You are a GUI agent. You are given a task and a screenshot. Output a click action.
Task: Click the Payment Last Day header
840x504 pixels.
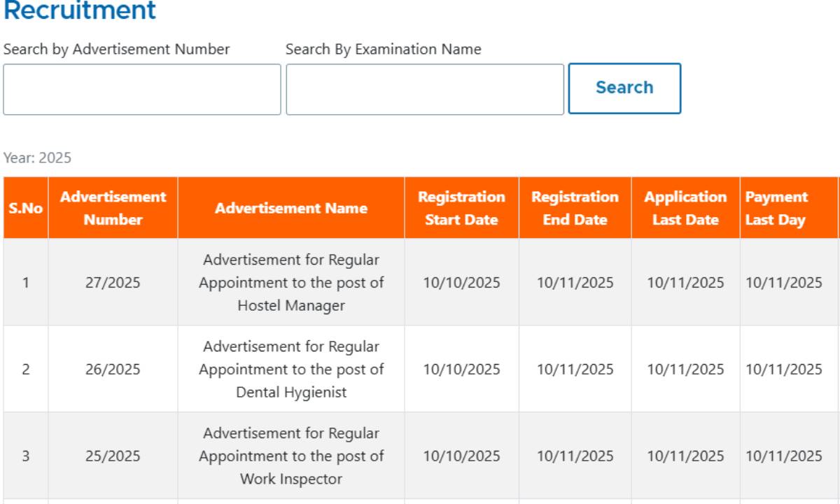point(776,208)
